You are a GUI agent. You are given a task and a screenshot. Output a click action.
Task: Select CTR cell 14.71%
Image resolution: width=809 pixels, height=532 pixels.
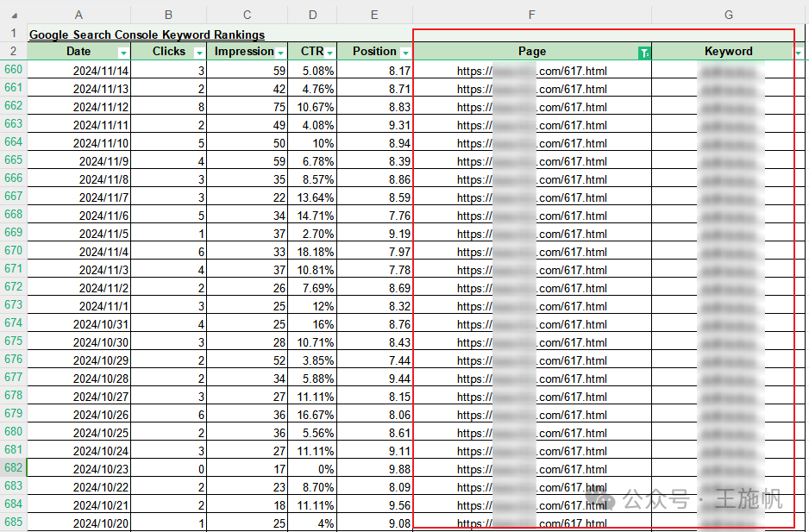pyautogui.click(x=313, y=216)
